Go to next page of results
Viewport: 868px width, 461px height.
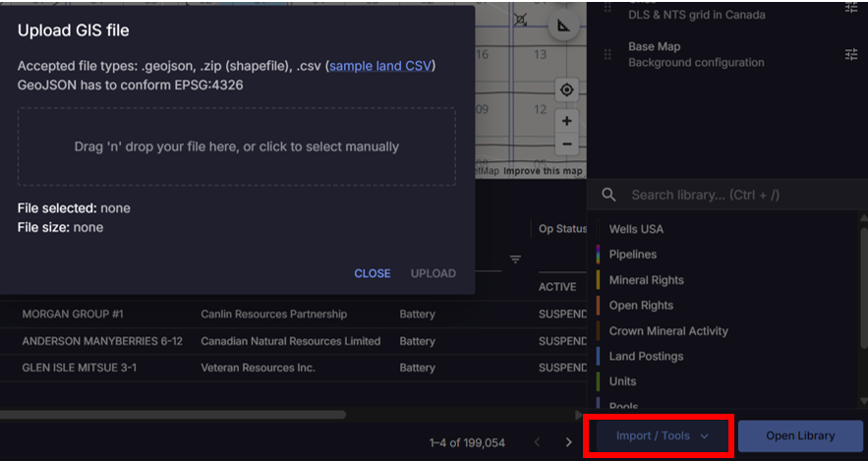pyautogui.click(x=568, y=442)
